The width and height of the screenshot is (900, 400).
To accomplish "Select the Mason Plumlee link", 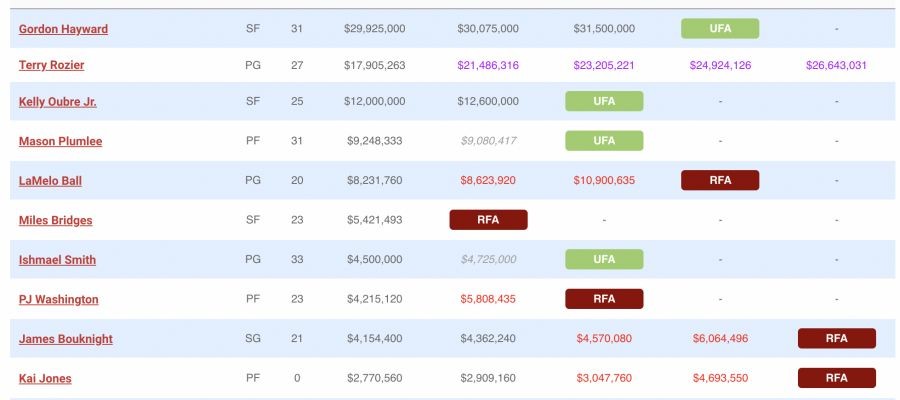I will pos(60,141).
